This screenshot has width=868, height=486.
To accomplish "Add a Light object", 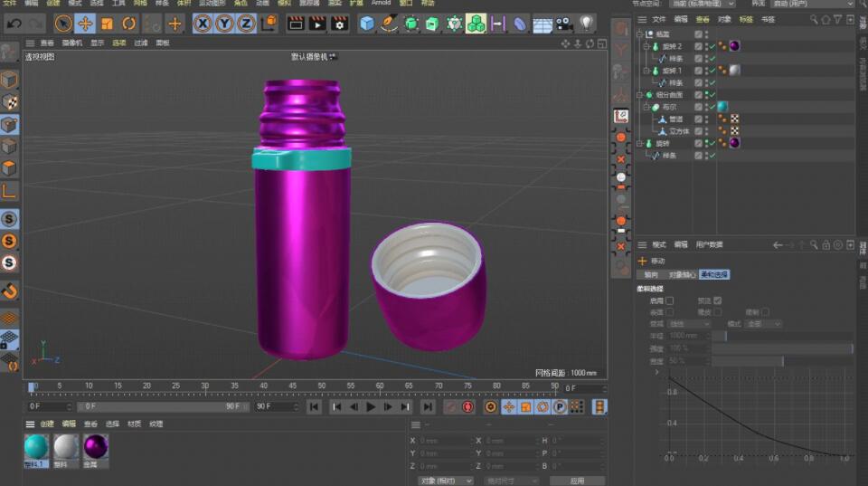I will point(586,24).
